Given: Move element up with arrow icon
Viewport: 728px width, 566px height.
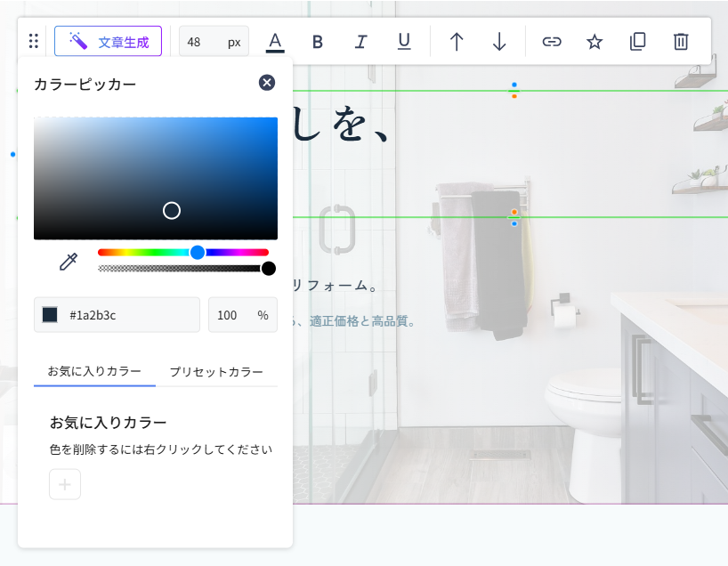Looking at the screenshot, I should pyautogui.click(x=457, y=42).
